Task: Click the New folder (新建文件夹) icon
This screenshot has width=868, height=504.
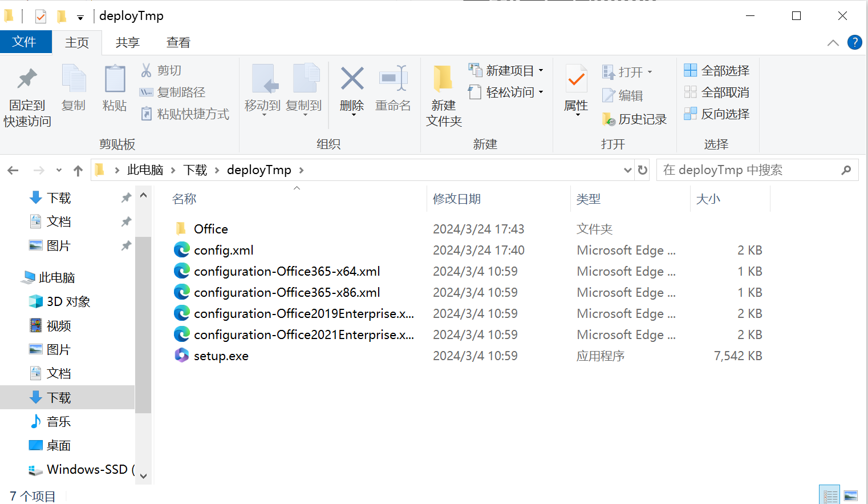Action: tap(443, 78)
